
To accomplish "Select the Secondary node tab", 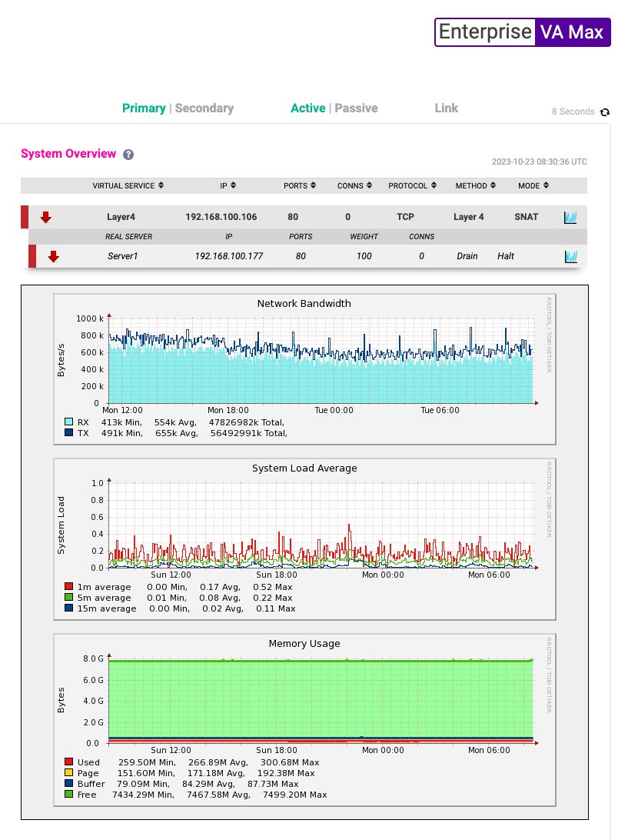I will coord(204,108).
